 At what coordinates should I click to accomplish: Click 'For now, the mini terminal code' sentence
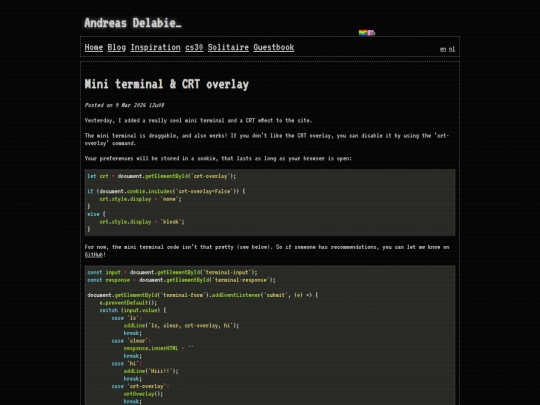267,251
